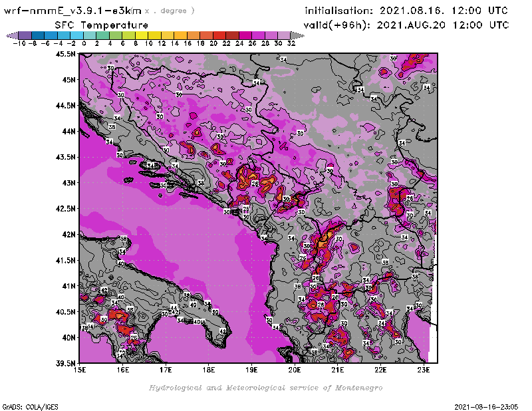Select the '22E' longitude label
Image resolution: width=532 pixels, height=411 pixels.
(380, 370)
